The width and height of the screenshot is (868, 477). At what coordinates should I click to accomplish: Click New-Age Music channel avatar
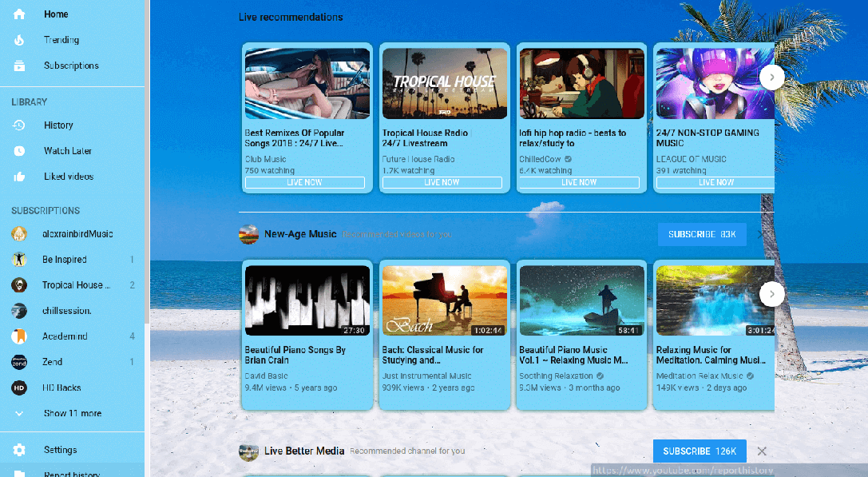click(248, 234)
